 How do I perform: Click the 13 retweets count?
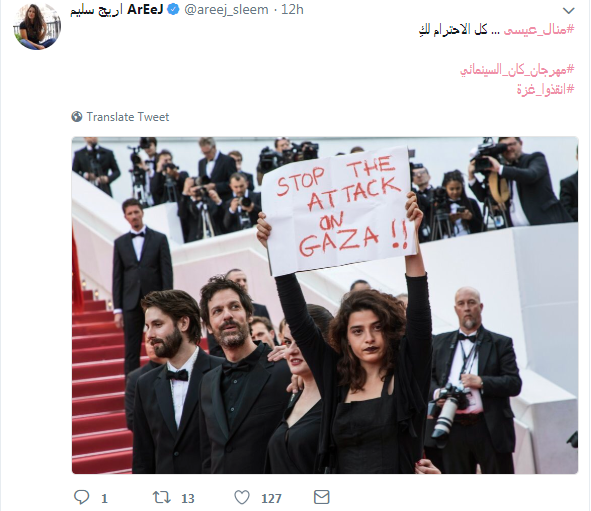point(188,499)
